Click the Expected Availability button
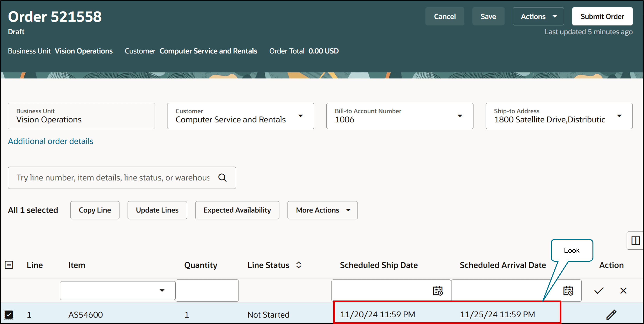 pyautogui.click(x=237, y=210)
